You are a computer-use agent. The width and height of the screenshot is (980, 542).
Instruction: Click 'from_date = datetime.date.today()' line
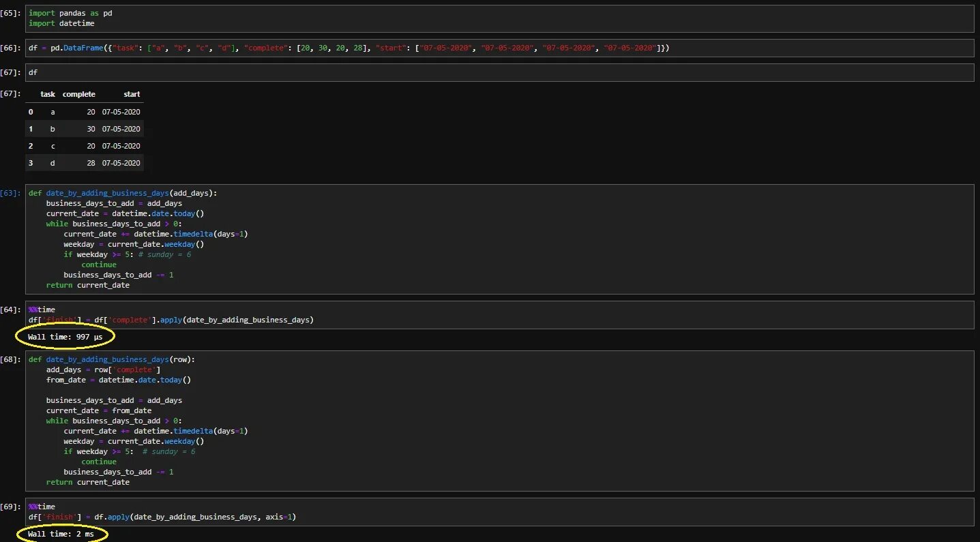coord(119,380)
